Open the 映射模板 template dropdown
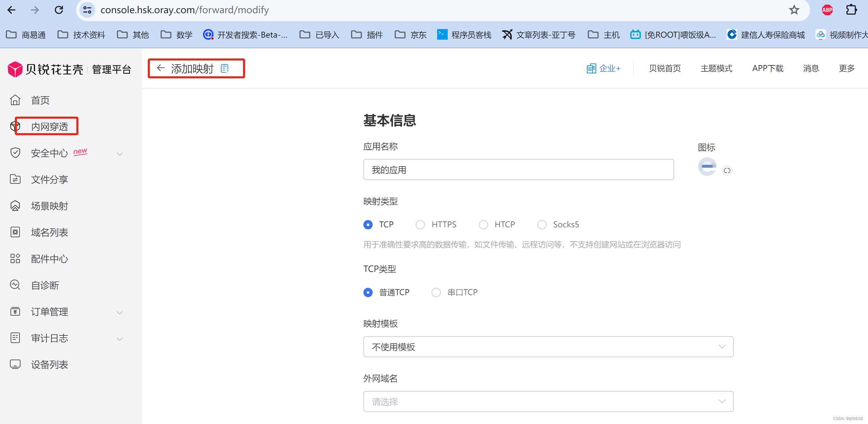 click(x=548, y=347)
